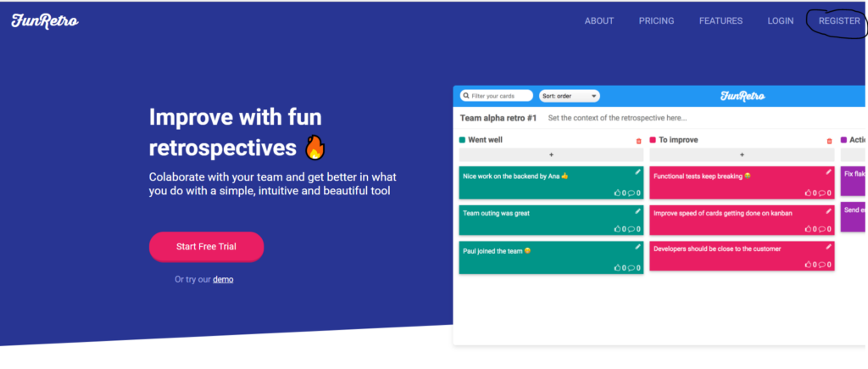Add a card under Went well
The height and width of the screenshot is (369, 868).
(551, 154)
